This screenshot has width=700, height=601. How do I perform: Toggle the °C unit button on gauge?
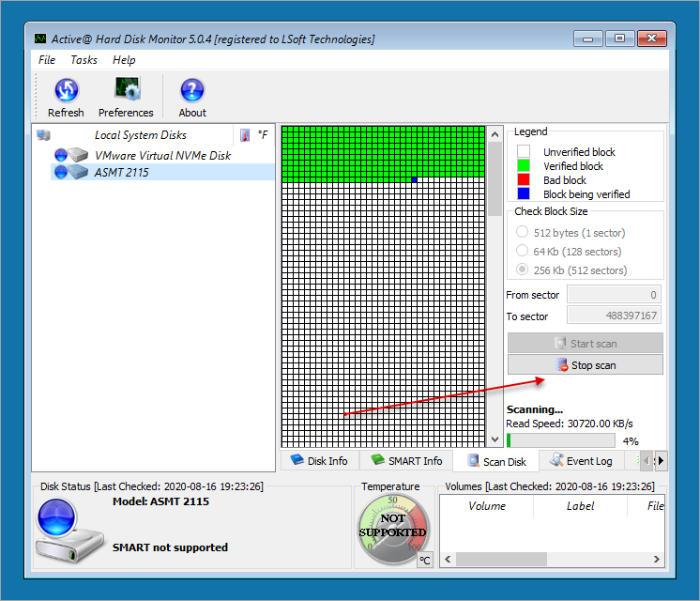tap(425, 561)
